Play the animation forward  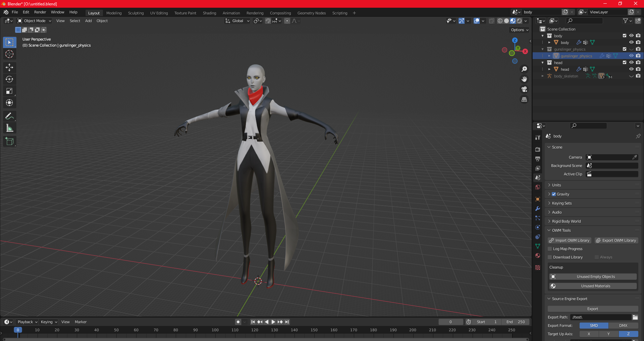pyautogui.click(x=273, y=322)
